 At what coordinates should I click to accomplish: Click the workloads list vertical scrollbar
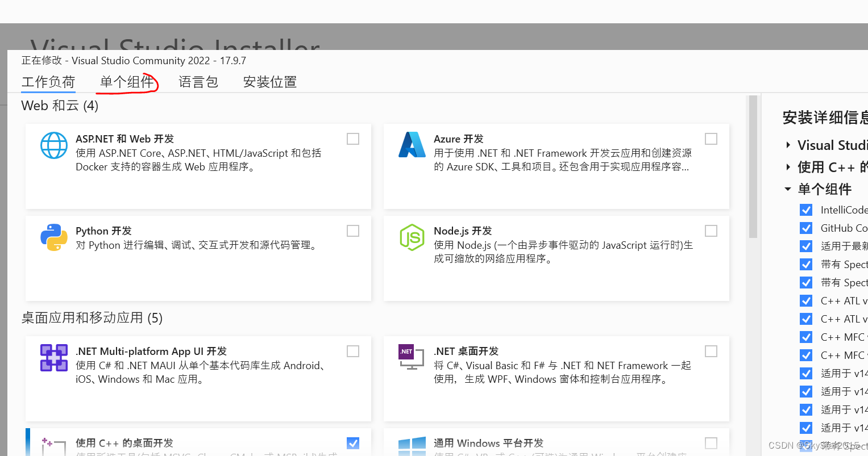pos(753,166)
